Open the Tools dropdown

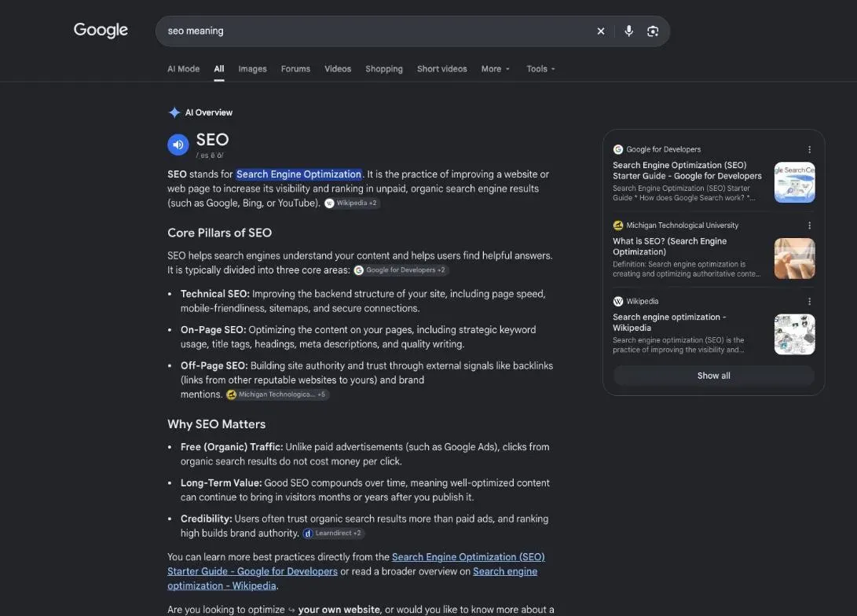coord(540,69)
